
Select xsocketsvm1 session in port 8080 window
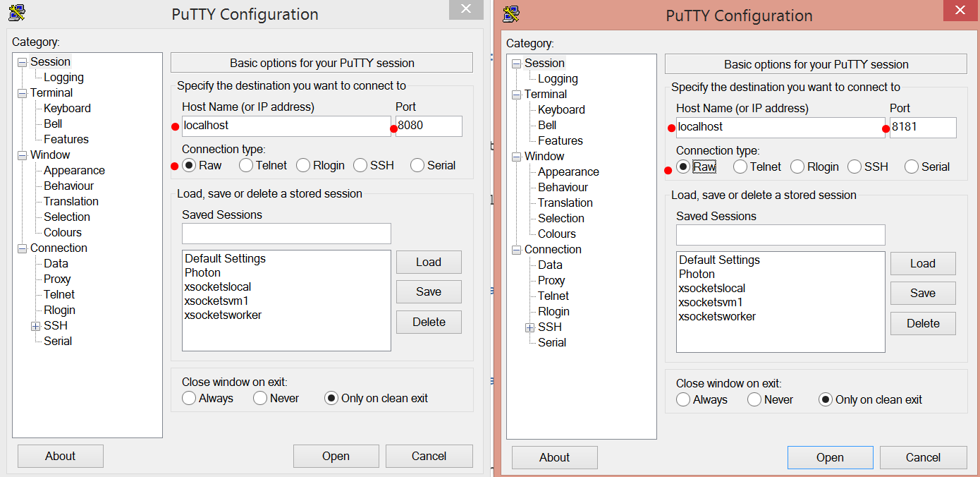coord(217,301)
